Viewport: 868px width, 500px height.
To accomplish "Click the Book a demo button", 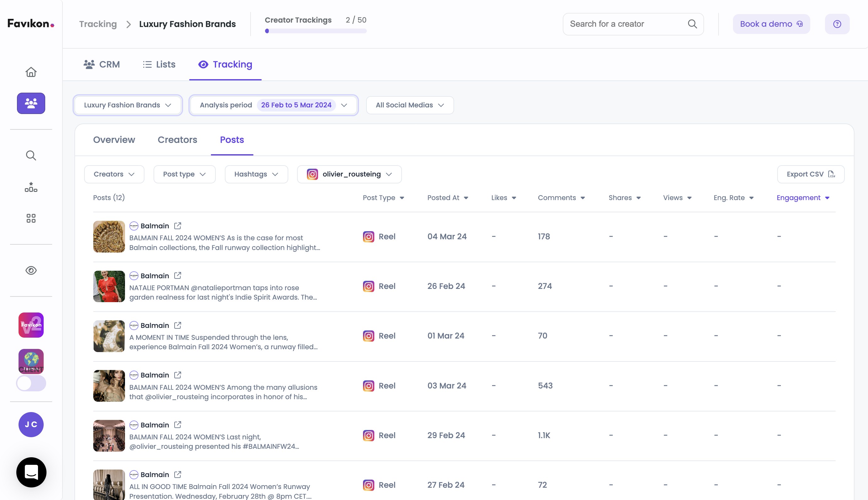I will point(771,24).
